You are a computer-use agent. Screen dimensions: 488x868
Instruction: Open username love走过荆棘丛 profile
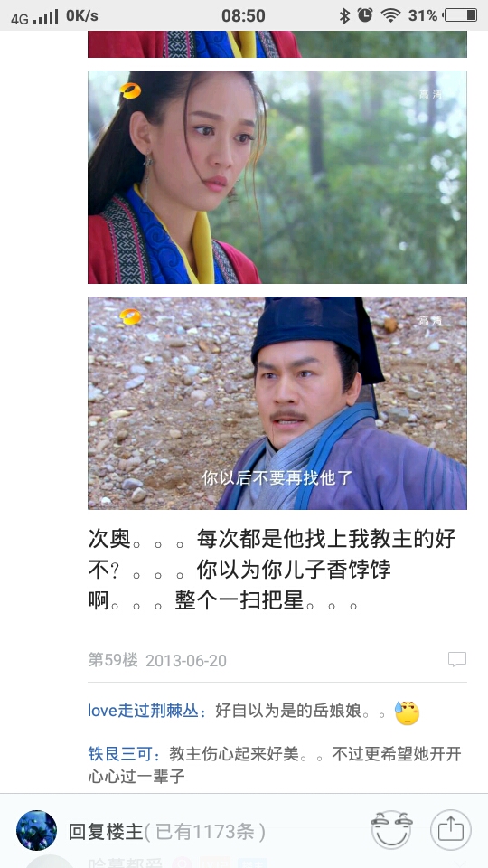point(146,711)
